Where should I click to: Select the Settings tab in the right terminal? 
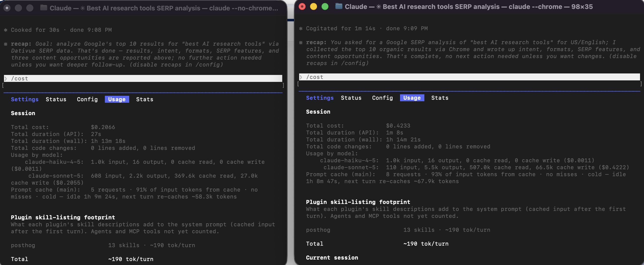pyautogui.click(x=320, y=98)
